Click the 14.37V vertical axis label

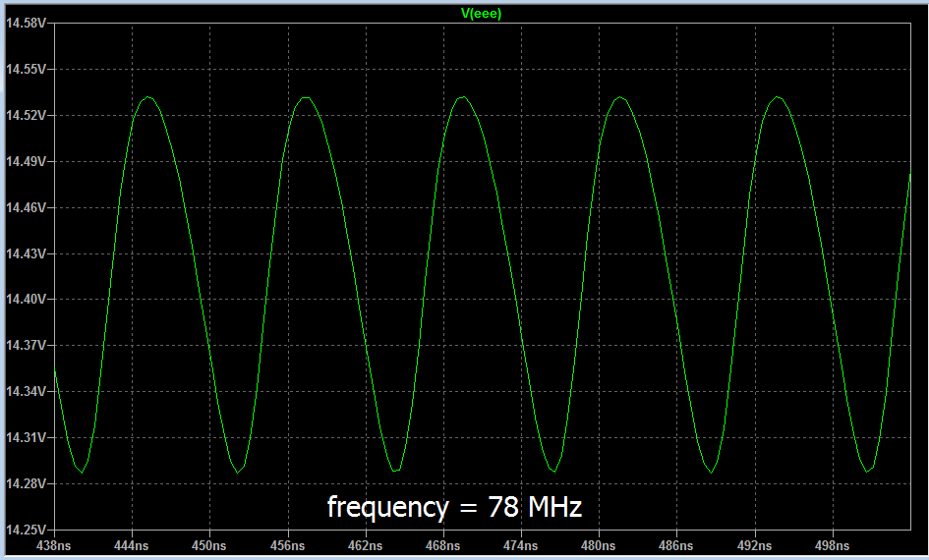[26, 345]
